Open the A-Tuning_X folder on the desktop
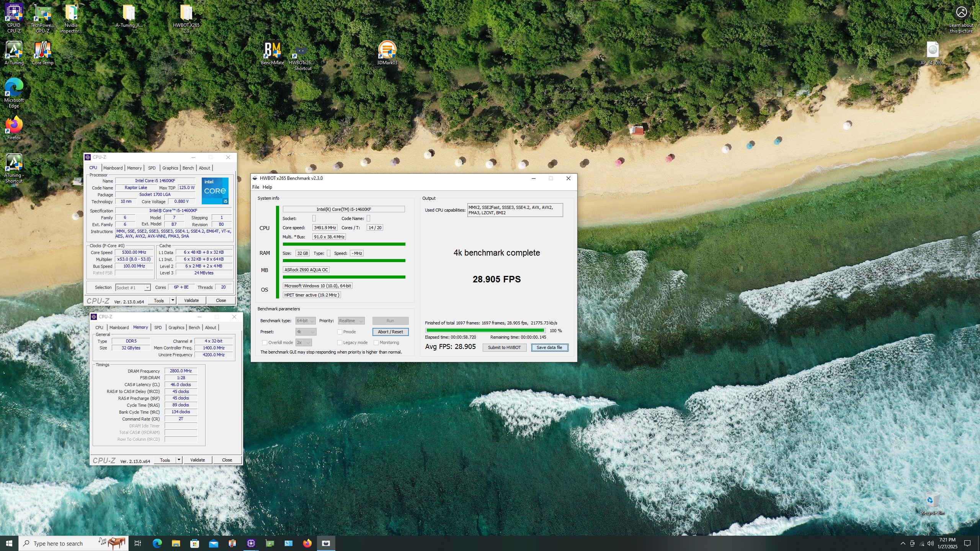 click(129, 16)
